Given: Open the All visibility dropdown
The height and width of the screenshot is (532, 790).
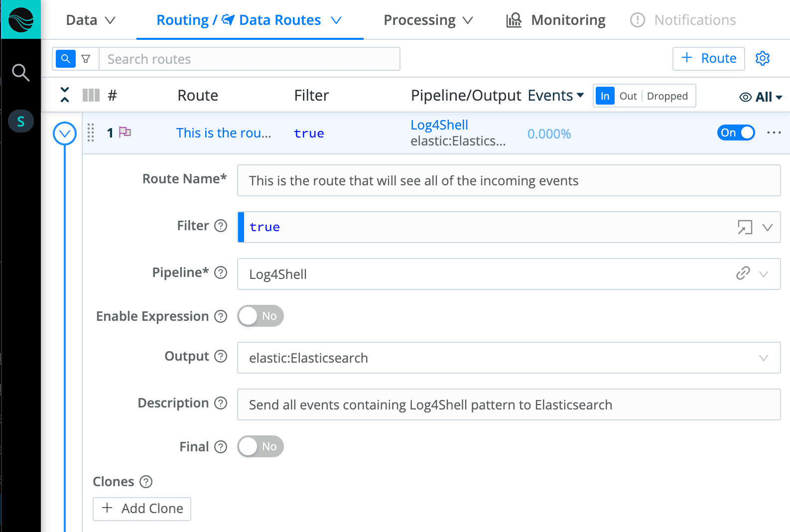Looking at the screenshot, I should (x=761, y=97).
